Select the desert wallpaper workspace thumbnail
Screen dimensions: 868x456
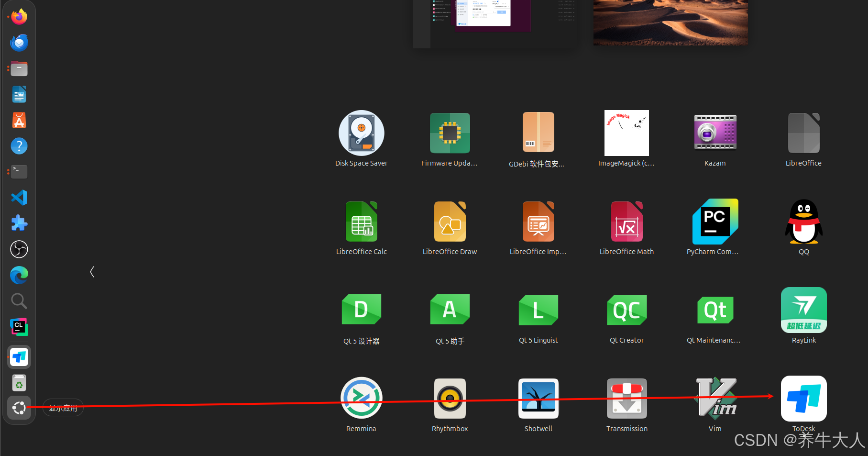[670, 22]
